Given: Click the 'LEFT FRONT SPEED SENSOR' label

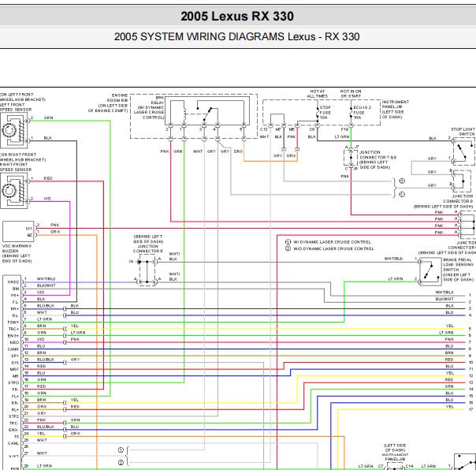Looking at the screenshot, I should point(16,107).
